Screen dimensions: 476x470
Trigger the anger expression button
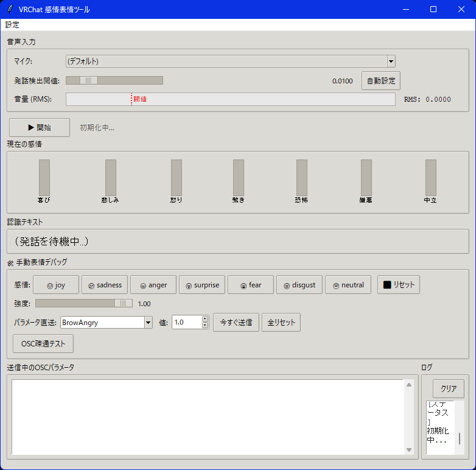tap(153, 285)
